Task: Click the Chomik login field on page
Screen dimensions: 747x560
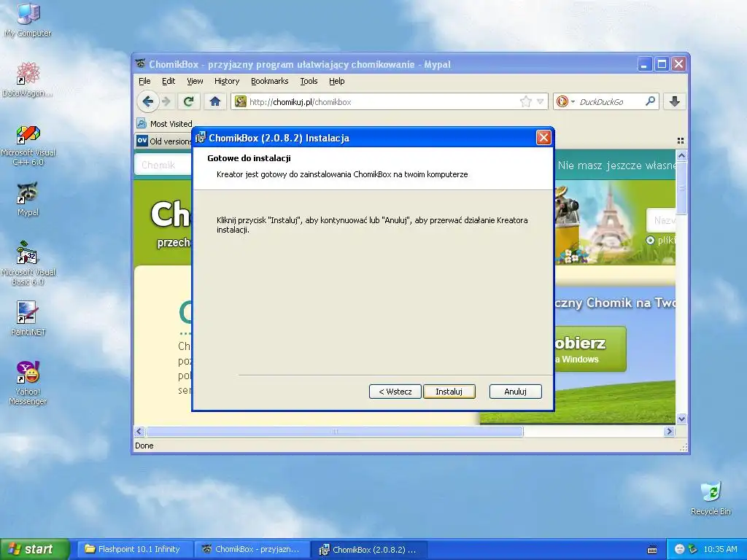Action: 163,165
